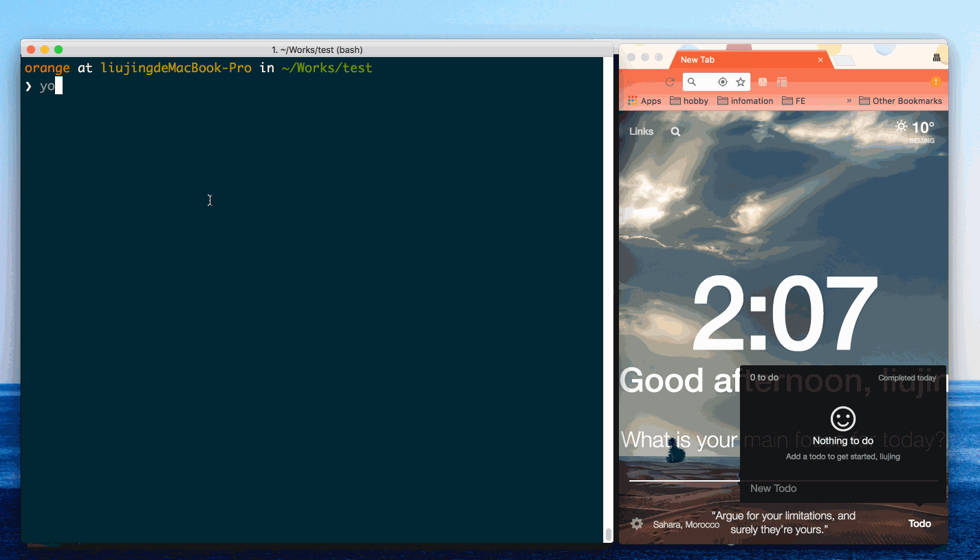Open the hobby bookmarks folder
The image size is (980, 560).
[x=689, y=101]
